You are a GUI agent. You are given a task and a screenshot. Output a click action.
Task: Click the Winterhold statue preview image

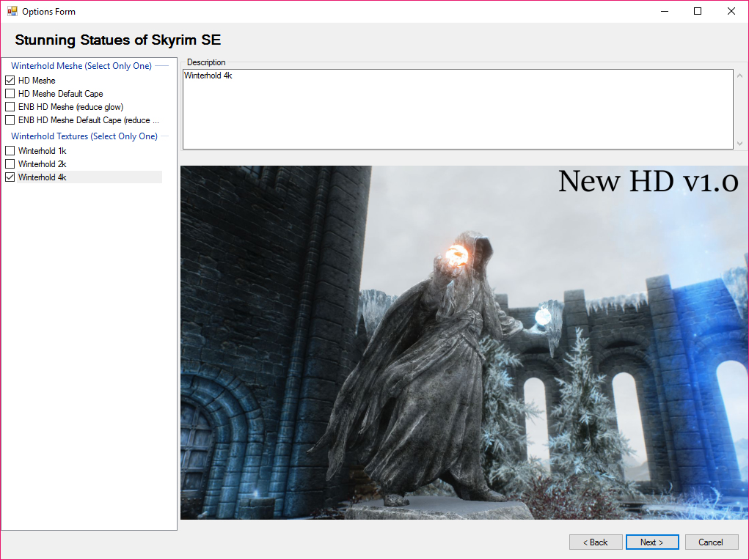(464, 342)
